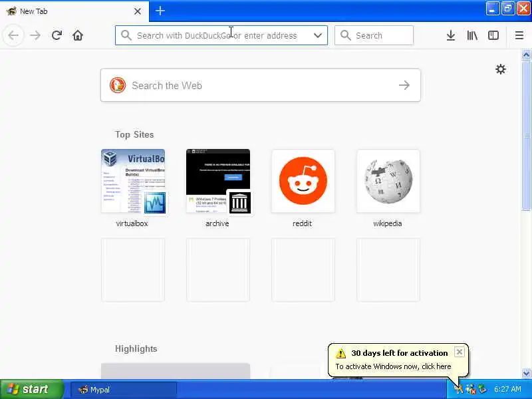This screenshot has width=532, height=399.
Task: Click the vertical scrollbar thumb
Action: point(526,136)
